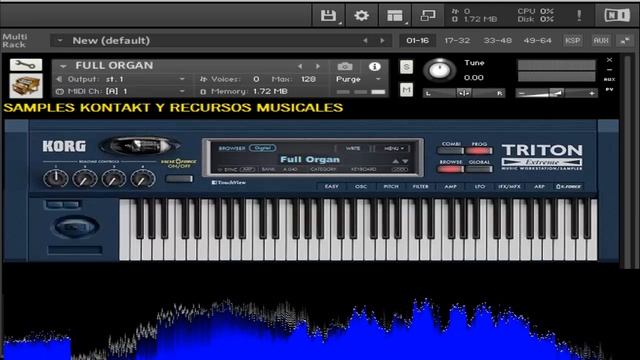Open the Digital browser category selector
This screenshot has width=640, height=360.
coord(262,148)
